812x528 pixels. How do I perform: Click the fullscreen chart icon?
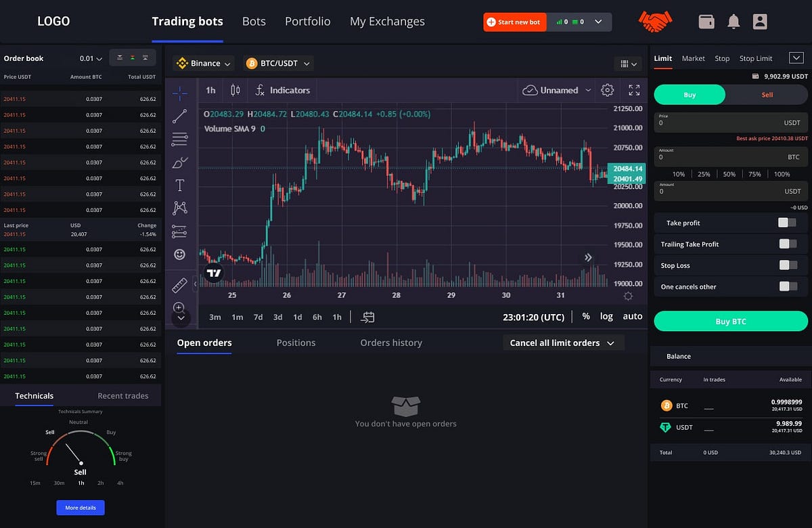click(634, 90)
